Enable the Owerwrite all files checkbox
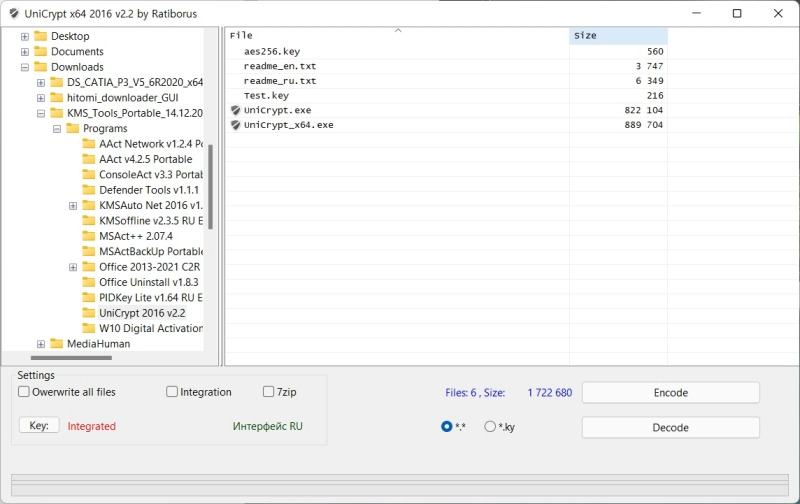800x504 pixels. coord(24,392)
